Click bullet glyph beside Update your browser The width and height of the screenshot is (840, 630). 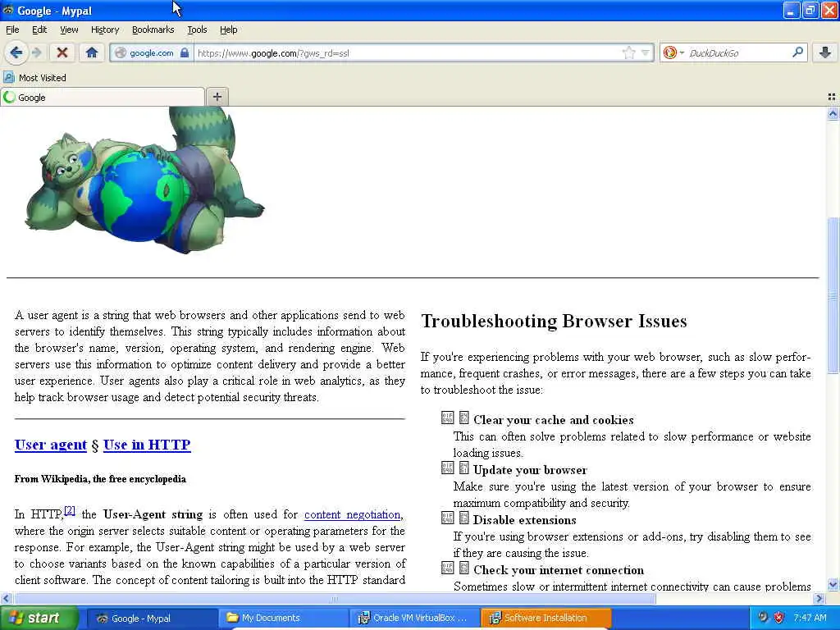pyautogui.click(x=454, y=468)
